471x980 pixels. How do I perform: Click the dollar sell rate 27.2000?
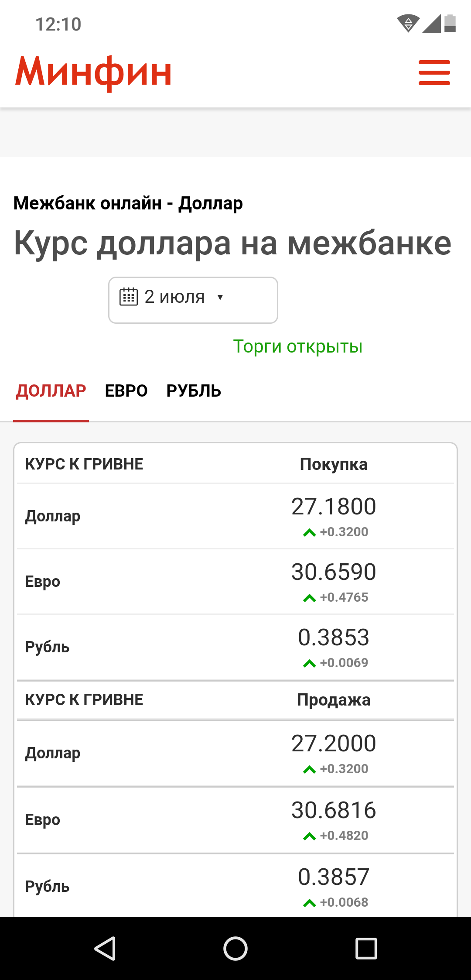coord(334,744)
